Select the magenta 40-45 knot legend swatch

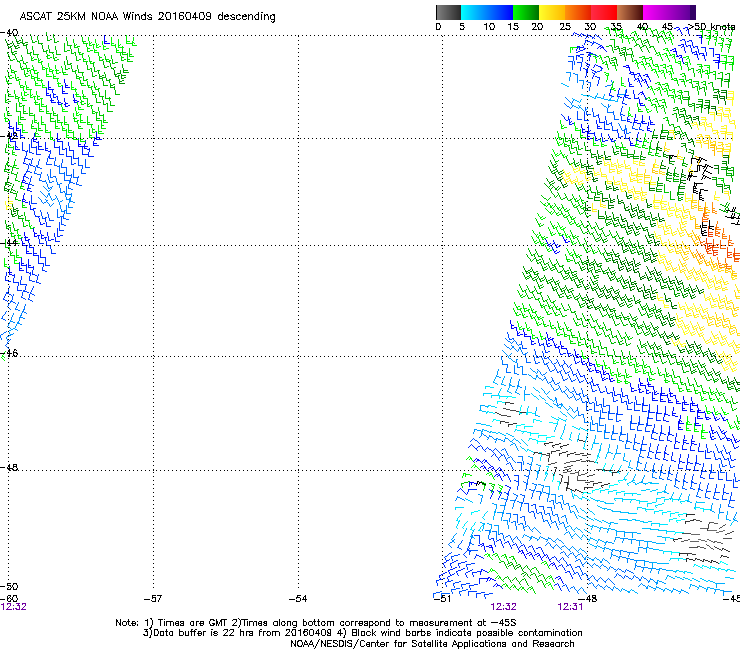[656, 12]
